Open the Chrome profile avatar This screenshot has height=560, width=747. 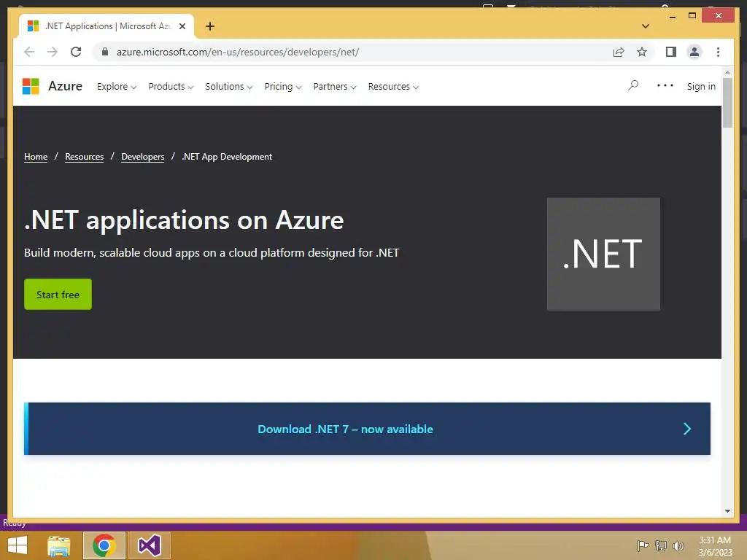click(x=694, y=52)
